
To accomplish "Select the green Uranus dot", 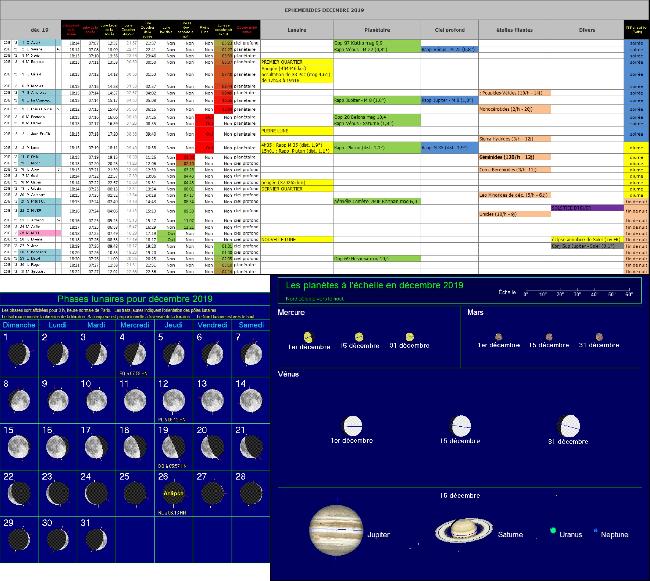I will 553,530.
